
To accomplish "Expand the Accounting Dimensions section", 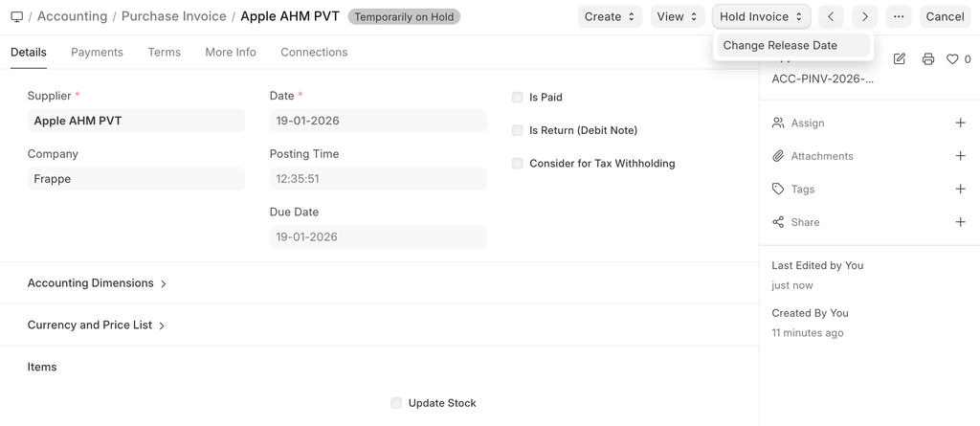I will click(97, 283).
